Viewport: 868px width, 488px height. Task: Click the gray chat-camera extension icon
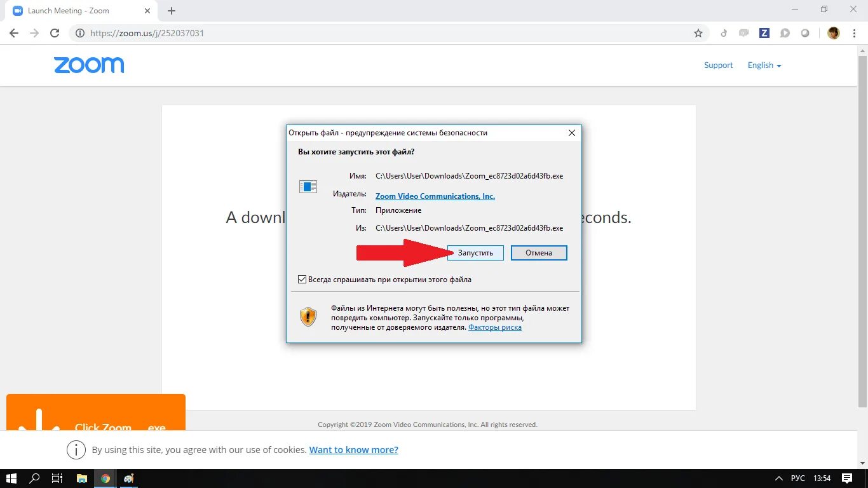[744, 33]
